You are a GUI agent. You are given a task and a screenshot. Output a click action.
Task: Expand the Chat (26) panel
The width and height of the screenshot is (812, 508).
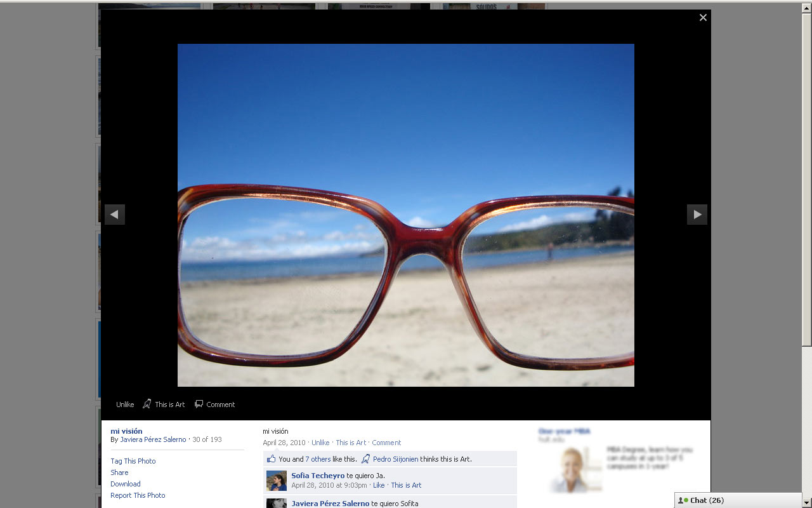707,500
